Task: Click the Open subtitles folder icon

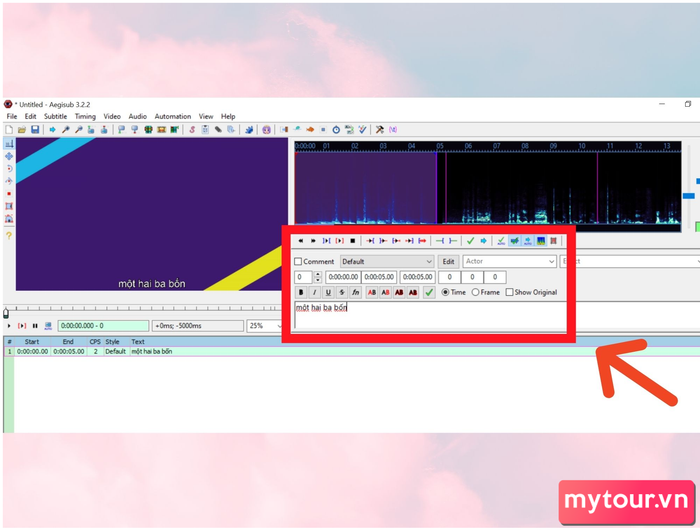Action: coord(22,130)
